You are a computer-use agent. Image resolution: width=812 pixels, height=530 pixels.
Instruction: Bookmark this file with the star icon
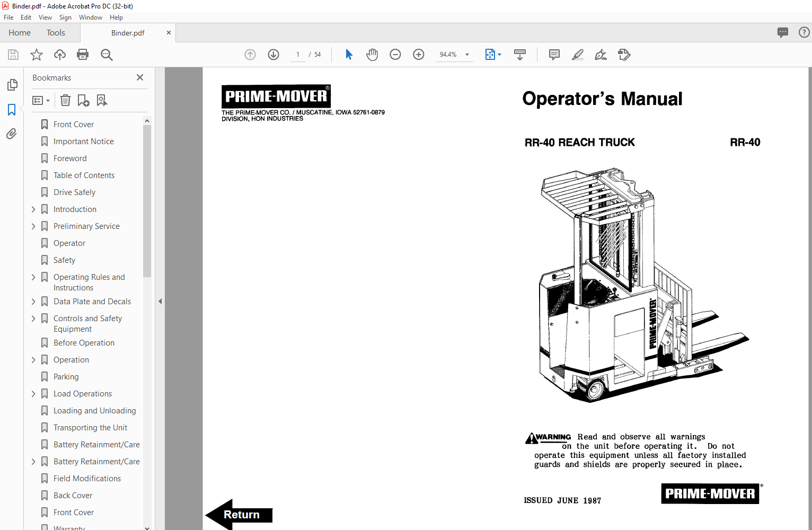pyautogui.click(x=37, y=55)
